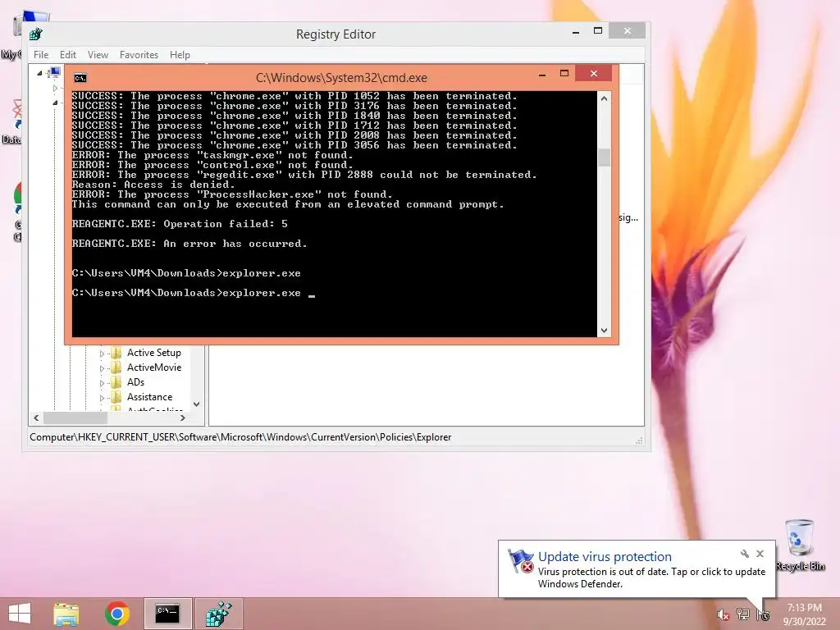
Task: Open the Windows Start button
Action: (20, 614)
